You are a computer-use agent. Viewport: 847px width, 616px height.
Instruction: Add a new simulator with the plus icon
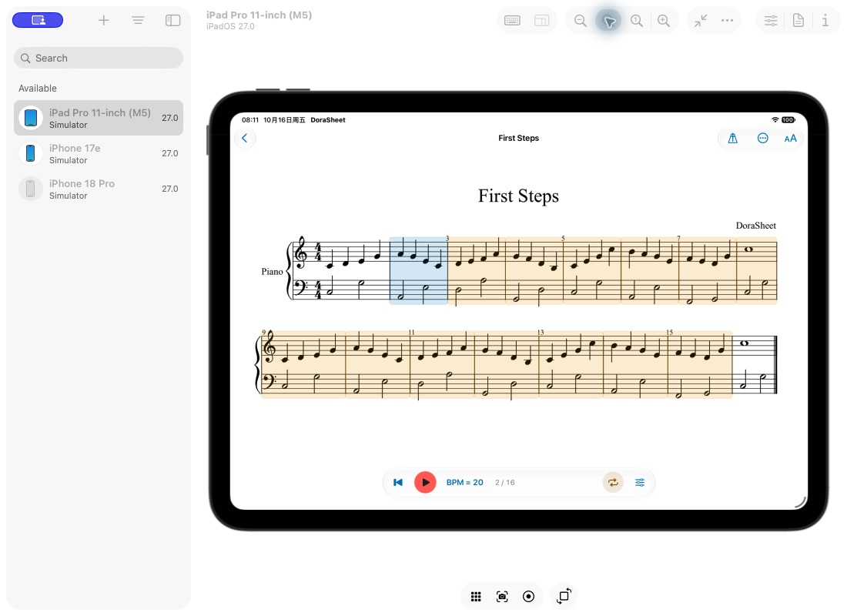point(104,21)
